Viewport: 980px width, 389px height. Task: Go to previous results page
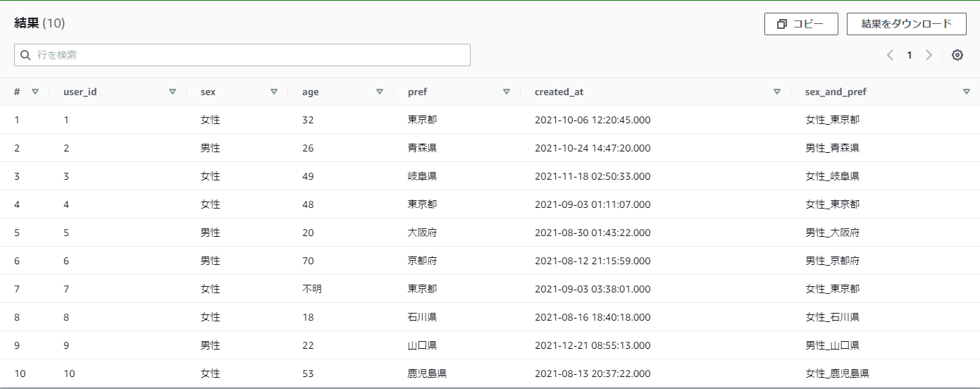(890, 55)
